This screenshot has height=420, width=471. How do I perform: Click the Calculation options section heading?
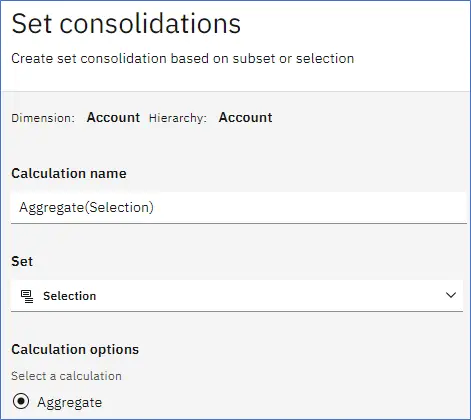75,350
